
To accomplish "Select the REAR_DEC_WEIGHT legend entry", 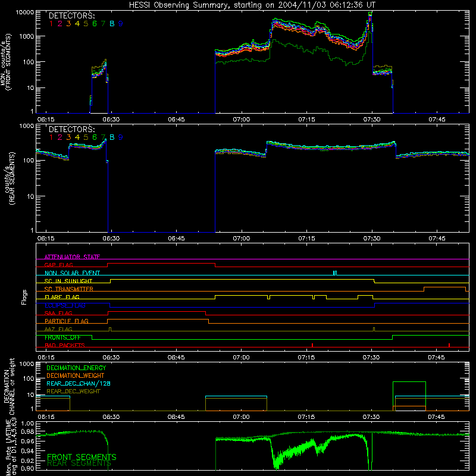I will 73,392.
